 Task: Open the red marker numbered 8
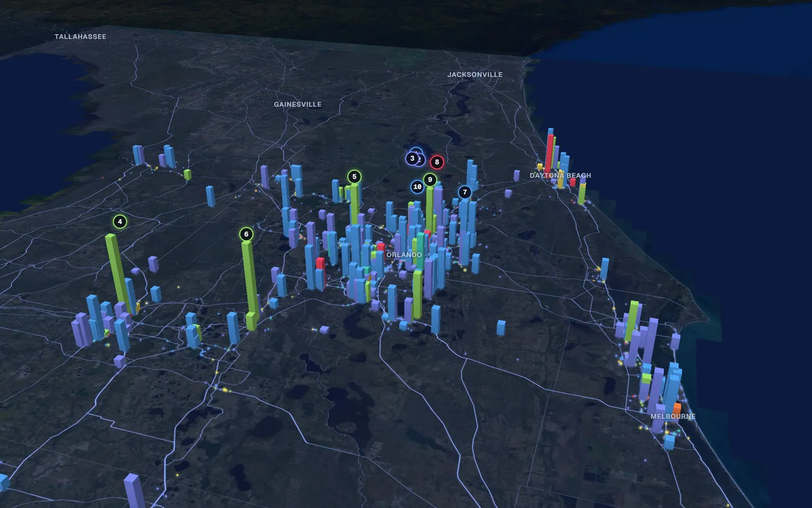pyautogui.click(x=437, y=162)
